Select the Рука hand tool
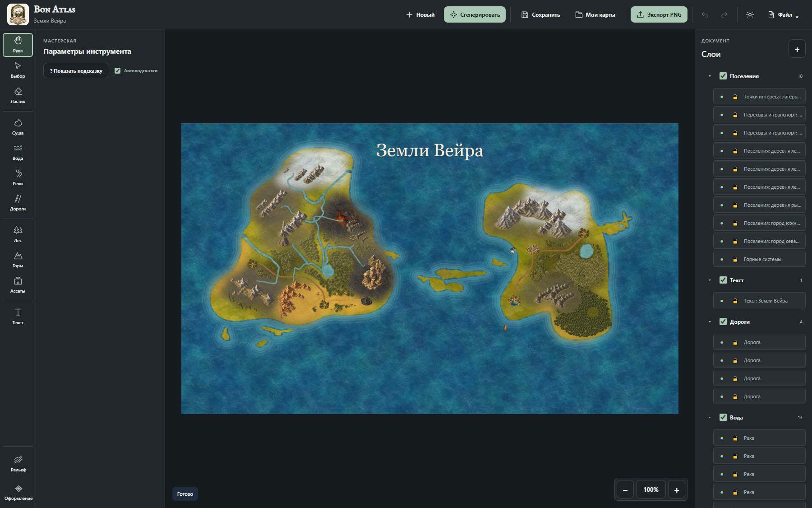Screen dimensions: 812x508 [x=18, y=45]
